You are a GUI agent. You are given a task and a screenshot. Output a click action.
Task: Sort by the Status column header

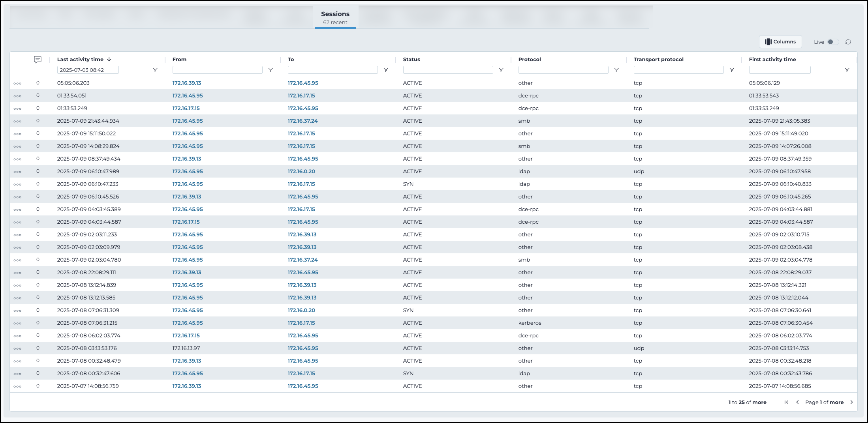[411, 60]
